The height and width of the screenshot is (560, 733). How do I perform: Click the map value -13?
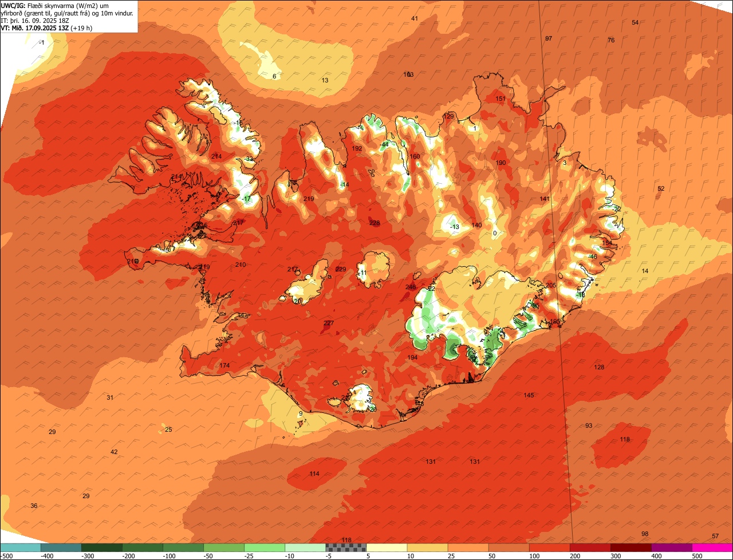pyautogui.click(x=455, y=227)
